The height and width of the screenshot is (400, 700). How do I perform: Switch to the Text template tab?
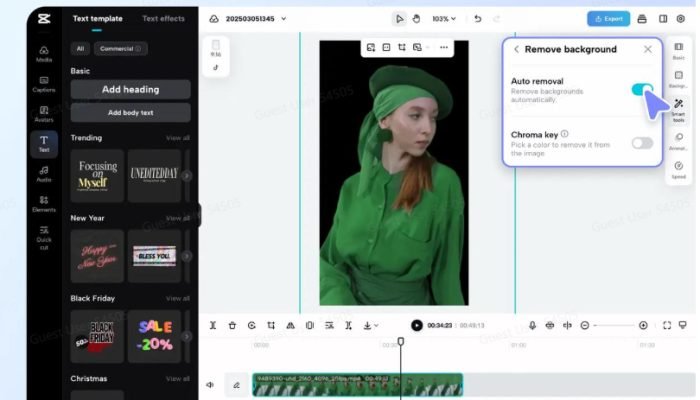point(97,19)
